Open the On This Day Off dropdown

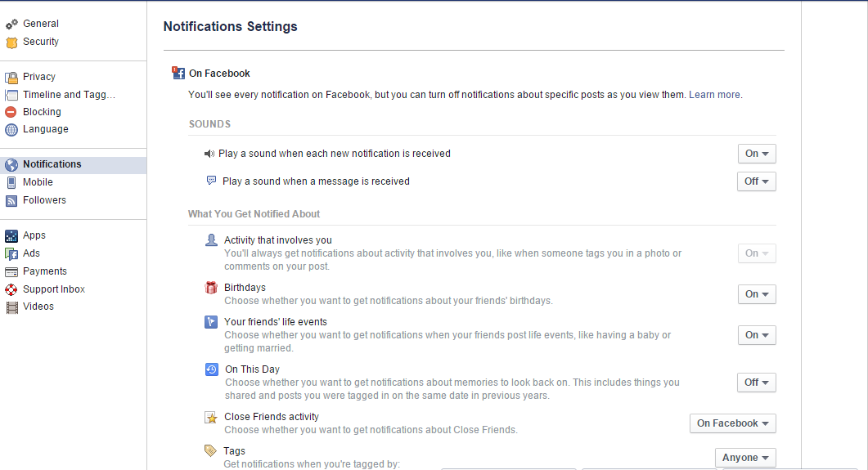(x=756, y=383)
